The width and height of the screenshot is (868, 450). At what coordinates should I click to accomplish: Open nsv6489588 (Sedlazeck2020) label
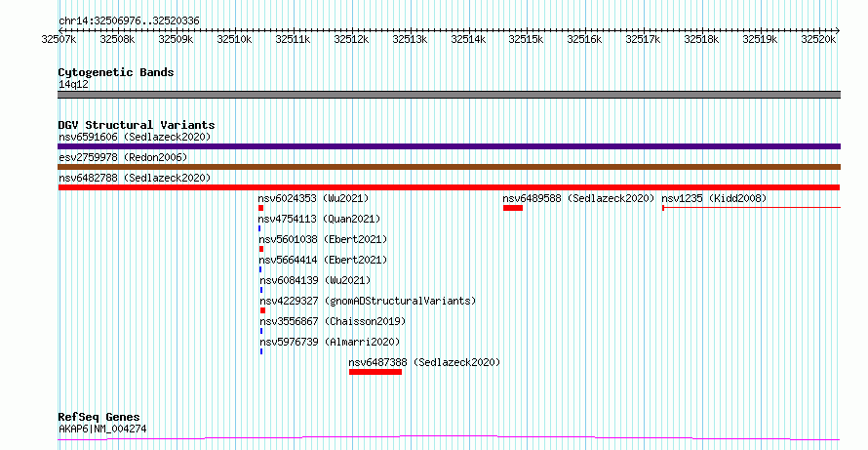[x=578, y=198]
